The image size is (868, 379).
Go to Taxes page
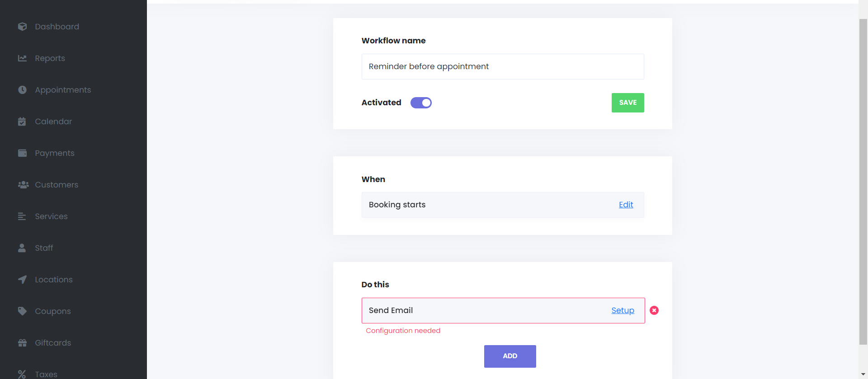coord(46,374)
